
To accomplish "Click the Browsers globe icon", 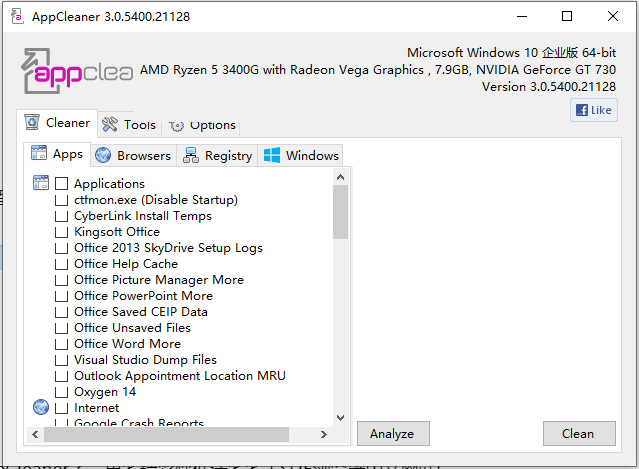I will tap(102, 155).
